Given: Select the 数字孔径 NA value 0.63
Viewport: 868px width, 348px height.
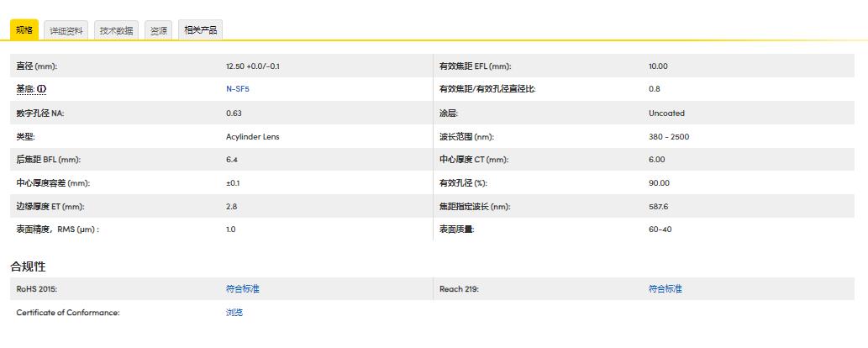Looking at the screenshot, I should pyautogui.click(x=234, y=113).
